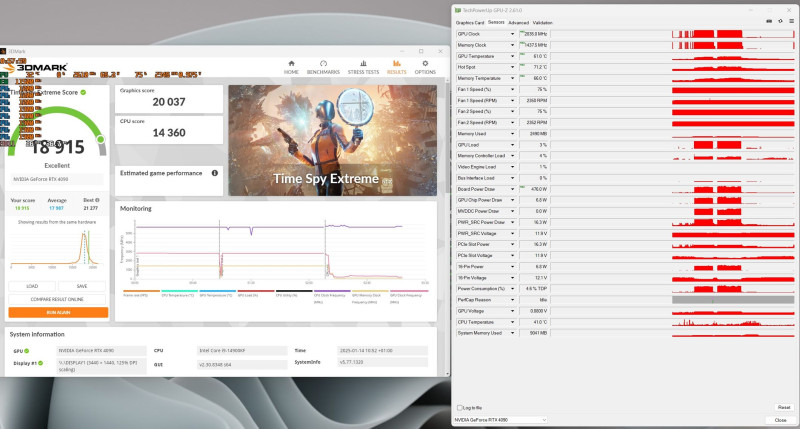Switch to the Advanced tab
800x429 pixels.
click(518, 22)
